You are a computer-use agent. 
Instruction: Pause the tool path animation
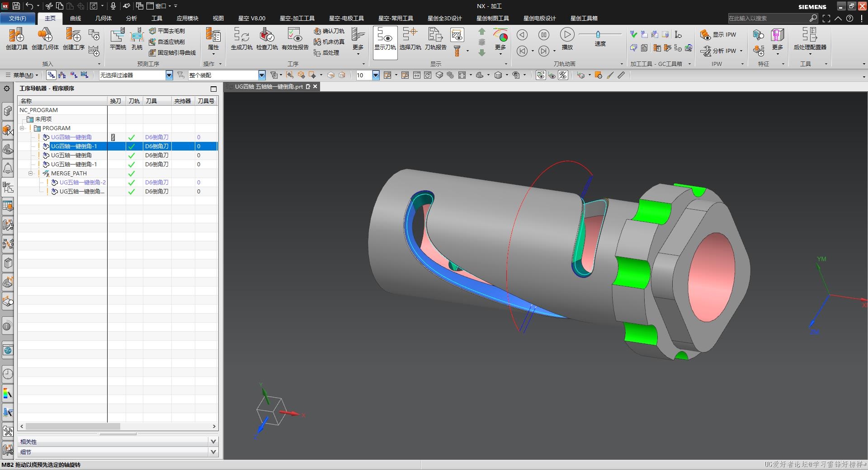pyautogui.click(x=544, y=34)
